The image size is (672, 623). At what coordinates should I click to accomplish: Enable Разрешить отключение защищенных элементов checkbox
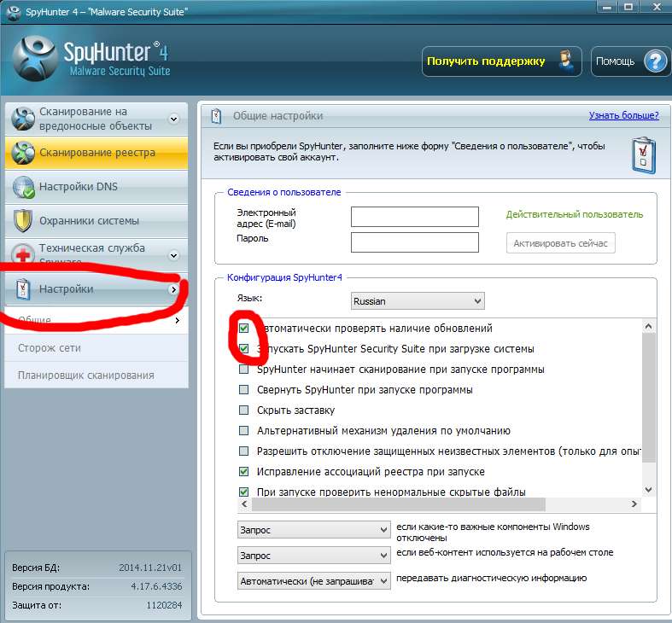pos(244,451)
